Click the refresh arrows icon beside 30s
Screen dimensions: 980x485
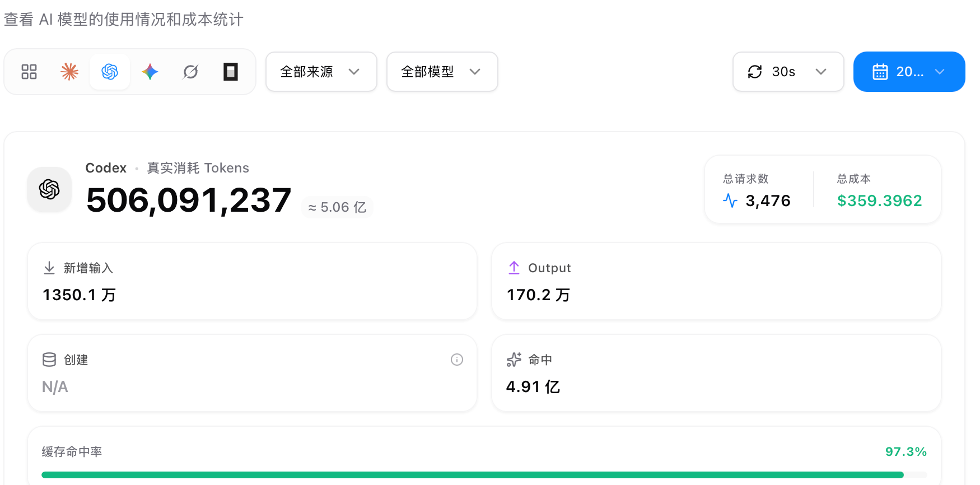(755, 72)
